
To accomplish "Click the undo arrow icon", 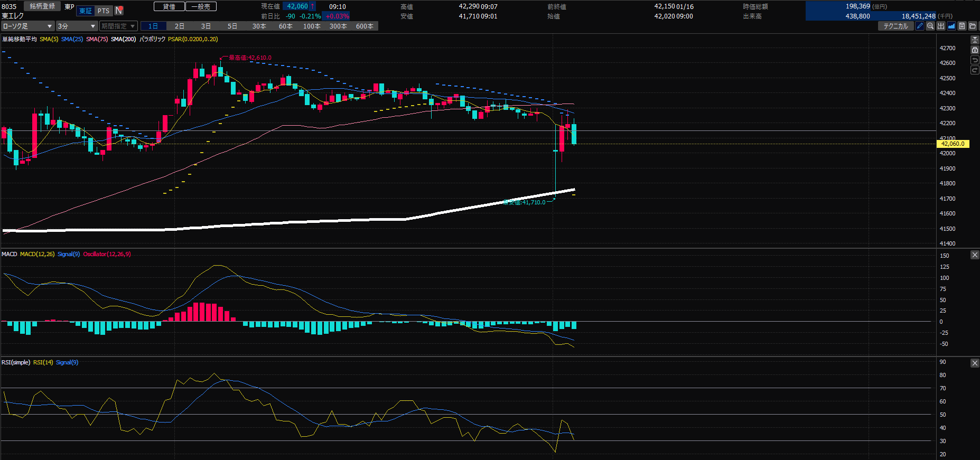I will pyautogui.click(x=975, y=60).
